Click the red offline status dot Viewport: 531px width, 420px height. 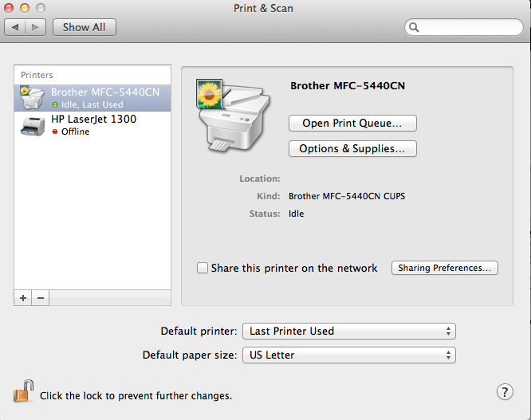55,131
